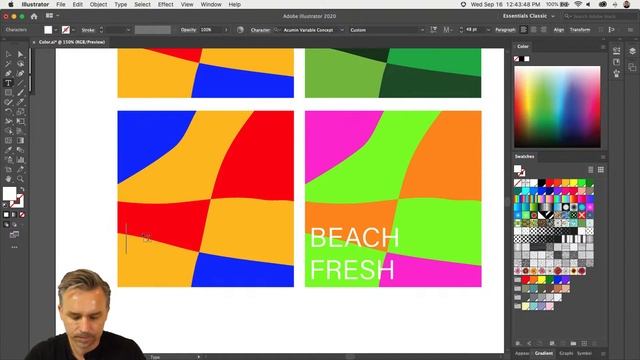Open the Object menu
The width and height of the screenshot is (640, 360).
pyautogui.click(x=98, y=4)
